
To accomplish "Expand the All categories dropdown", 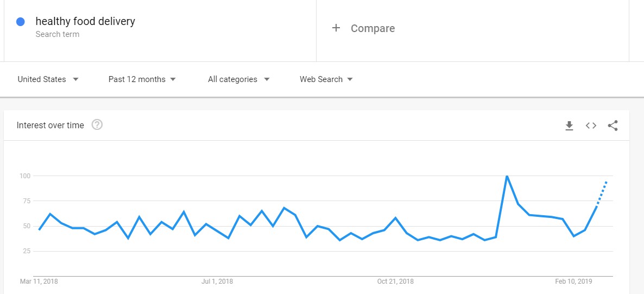I will click(238, 79).
